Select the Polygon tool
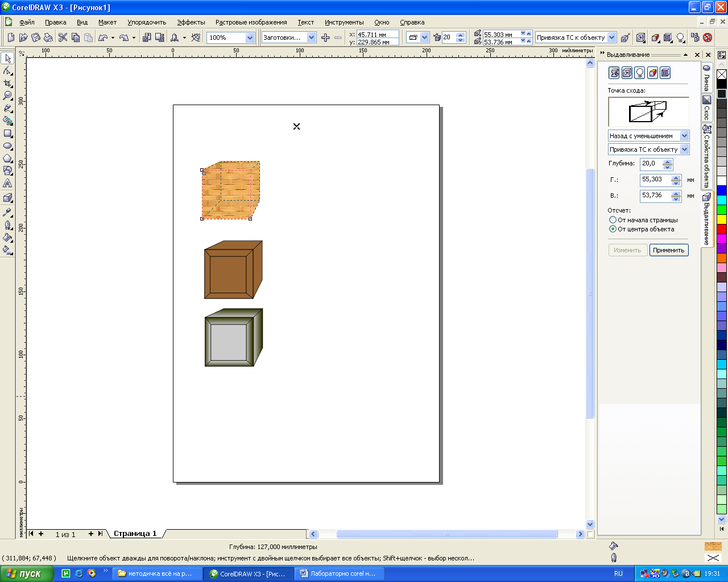 coord(7,159)
